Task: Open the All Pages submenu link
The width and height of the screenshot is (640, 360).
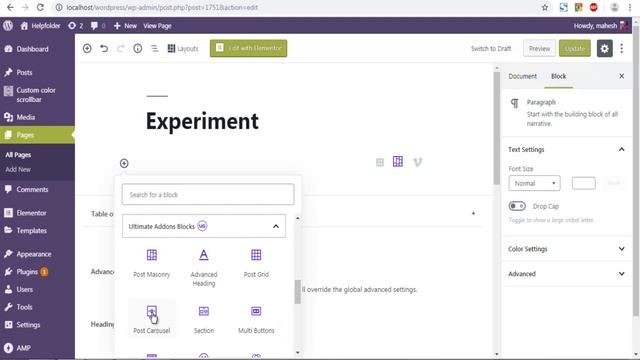Action: [18, 155]
